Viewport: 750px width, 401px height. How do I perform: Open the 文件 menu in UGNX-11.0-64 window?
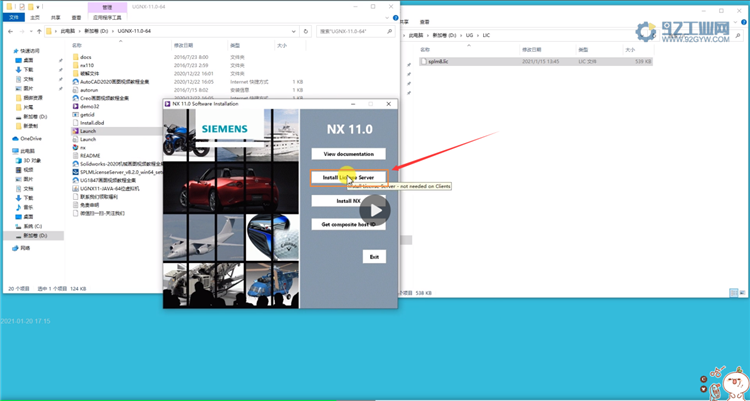tap(14, 18)
